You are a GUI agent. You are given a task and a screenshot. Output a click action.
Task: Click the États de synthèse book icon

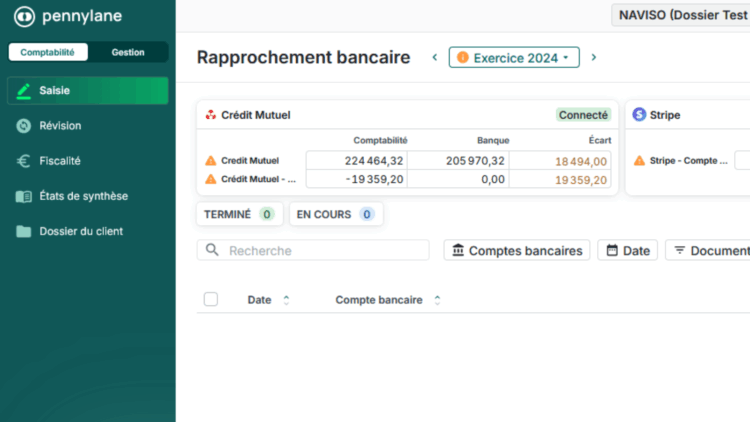pos(24,196)
